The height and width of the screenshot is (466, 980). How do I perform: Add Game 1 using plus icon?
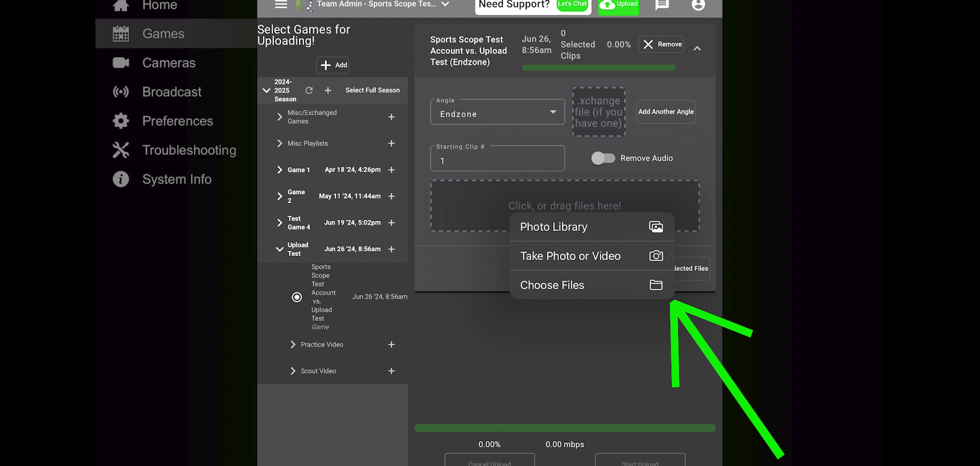coord(391,170)
